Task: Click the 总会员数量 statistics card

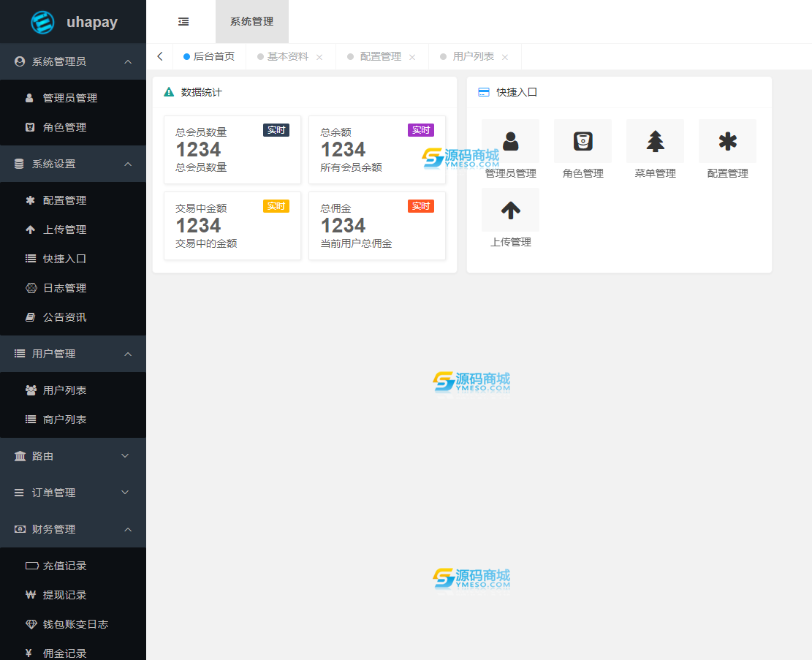Action: (x=232, y=150)
